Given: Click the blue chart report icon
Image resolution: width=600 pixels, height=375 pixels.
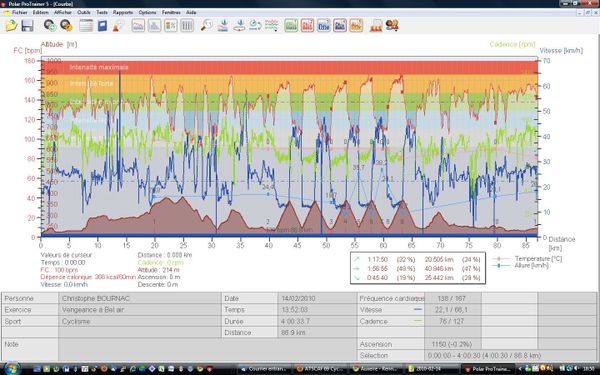Looking at the screenshot, I should [x=324, y=26].
